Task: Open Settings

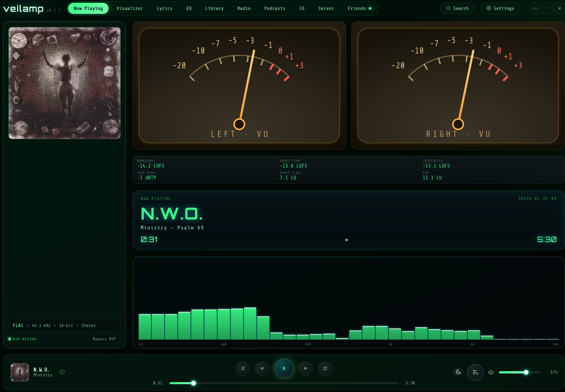Action: click(x=500, y=8)
